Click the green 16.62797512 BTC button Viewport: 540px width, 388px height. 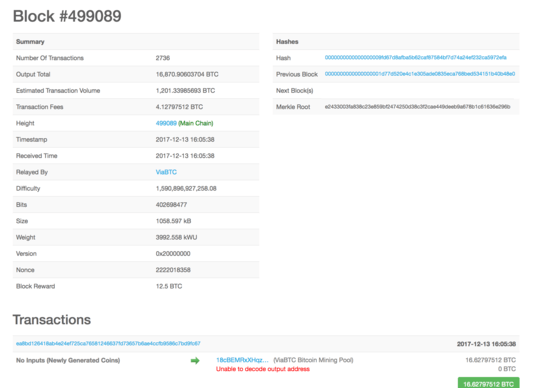(x=488, y=384)
